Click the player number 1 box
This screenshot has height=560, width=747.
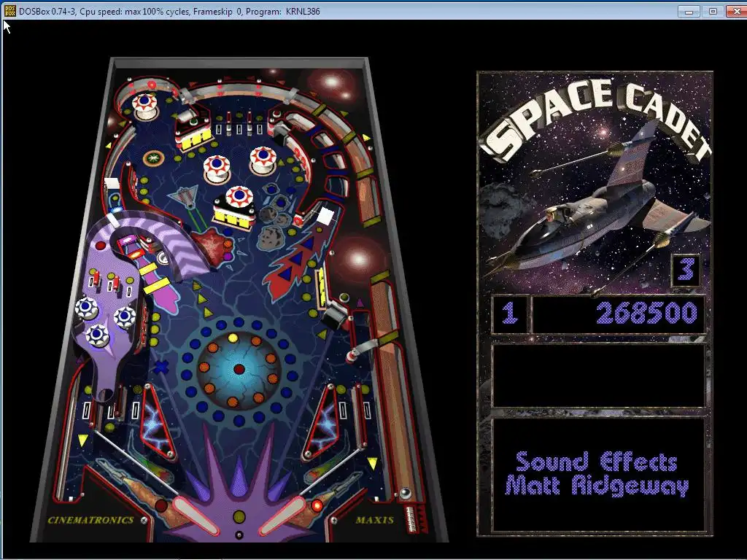(510, 313)
